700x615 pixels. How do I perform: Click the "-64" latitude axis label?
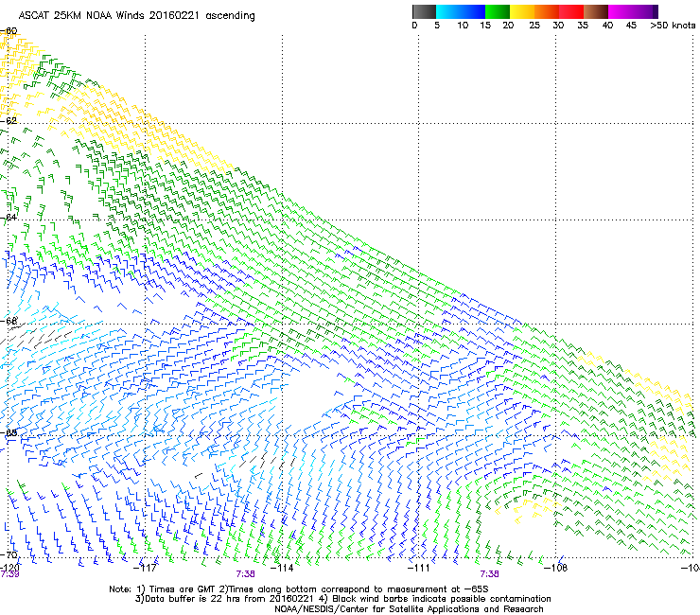pos(9,218)
